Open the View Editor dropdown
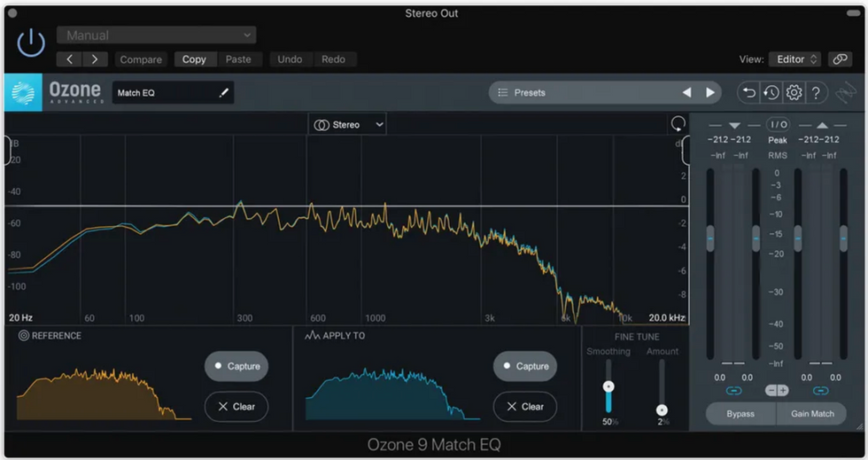 point(796,59)
